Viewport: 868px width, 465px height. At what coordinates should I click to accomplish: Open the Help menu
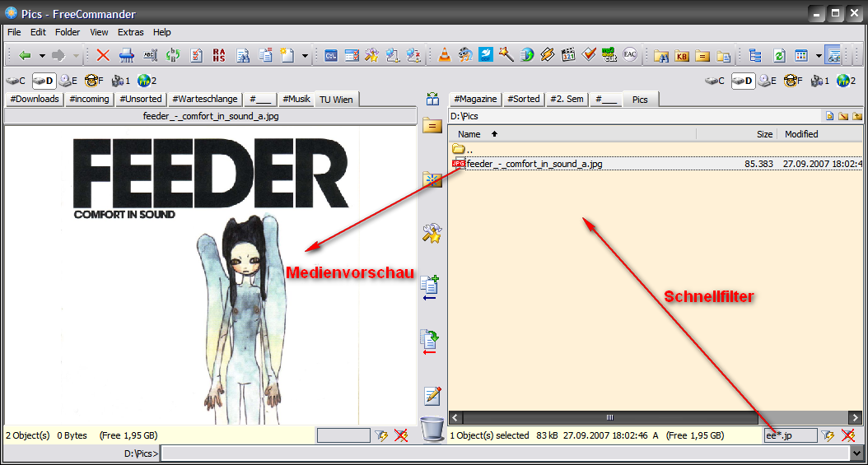[x=162, y=32]
